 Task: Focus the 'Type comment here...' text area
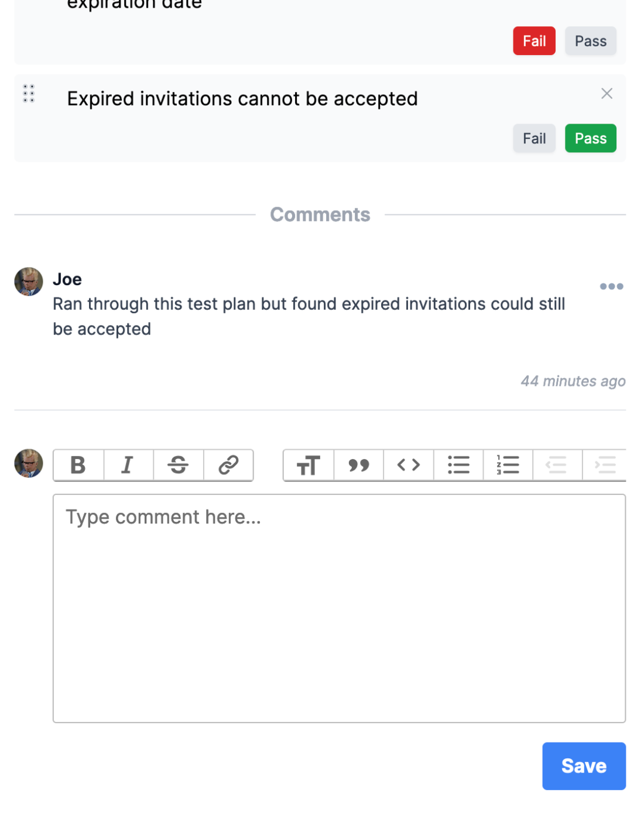(339, 608)
